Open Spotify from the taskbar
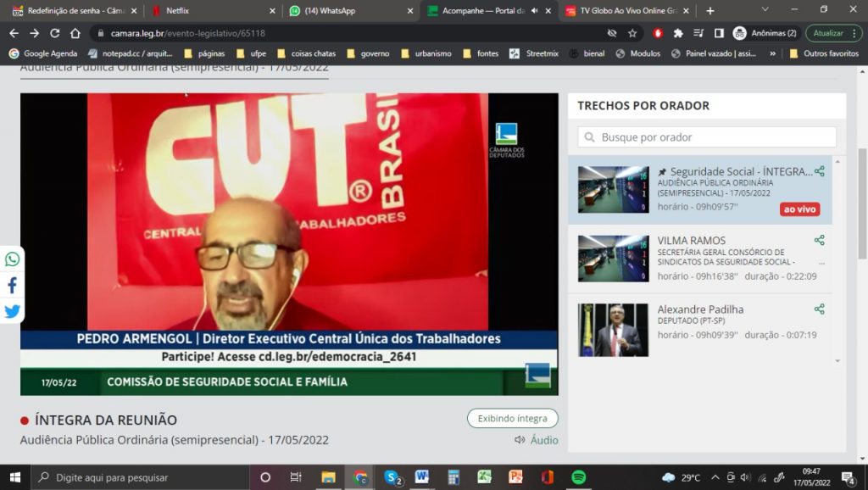This screenshot has width=868, height=490. click(578, 477)
